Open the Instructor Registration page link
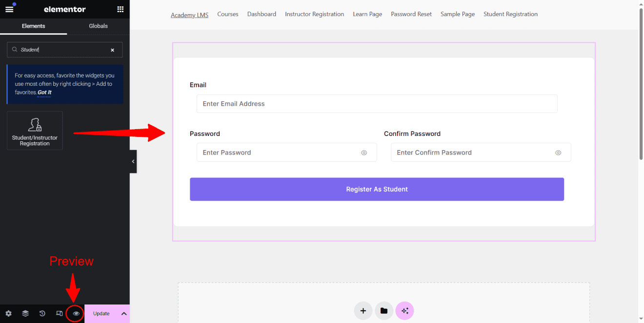This screenshot has height=323, width=644. (314, 14)
